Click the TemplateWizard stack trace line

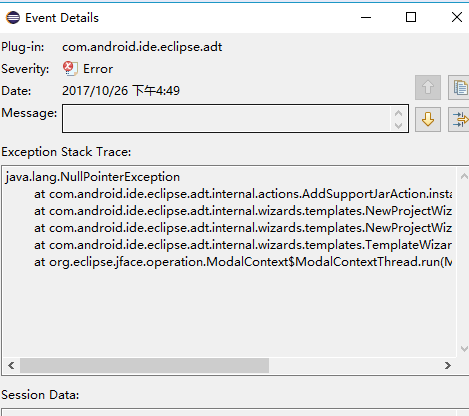(243, 245)
